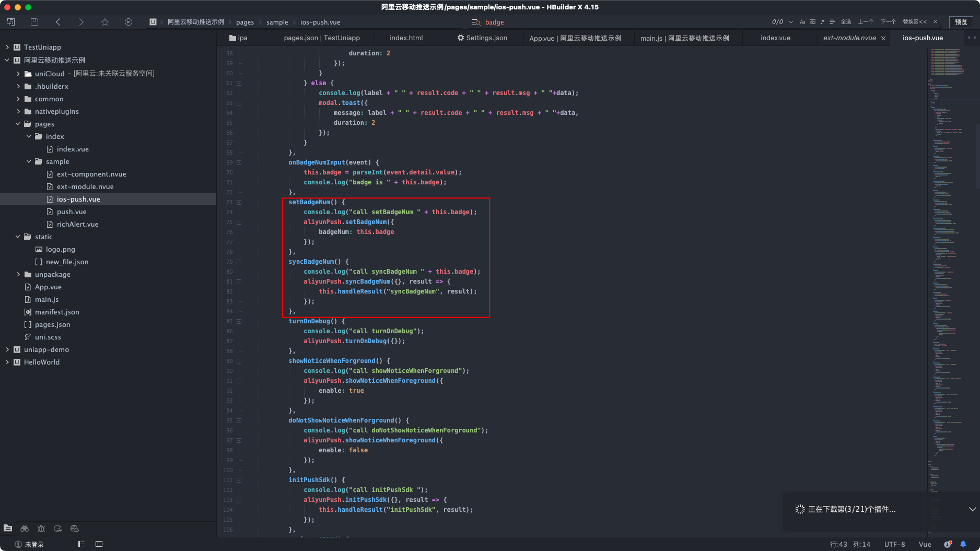Expand the uniapp-demo project
Image resolution: width=980 pixels, height=551 pixels.
click(7, 349)
